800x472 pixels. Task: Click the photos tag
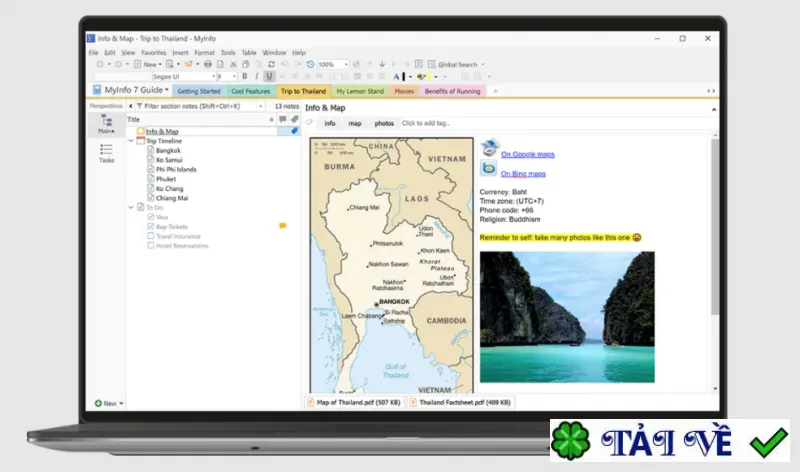point(384,123)
